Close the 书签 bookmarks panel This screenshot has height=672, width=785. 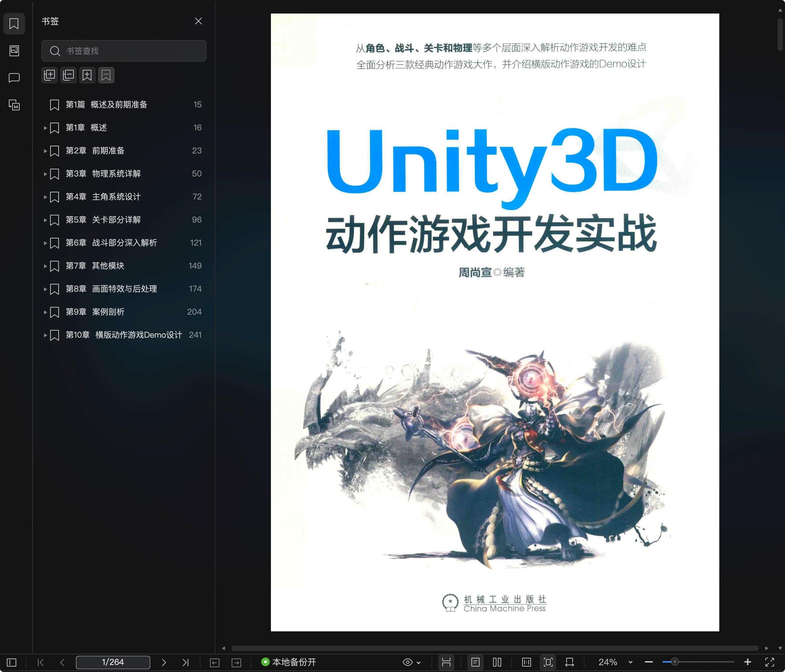coord(198,21)
